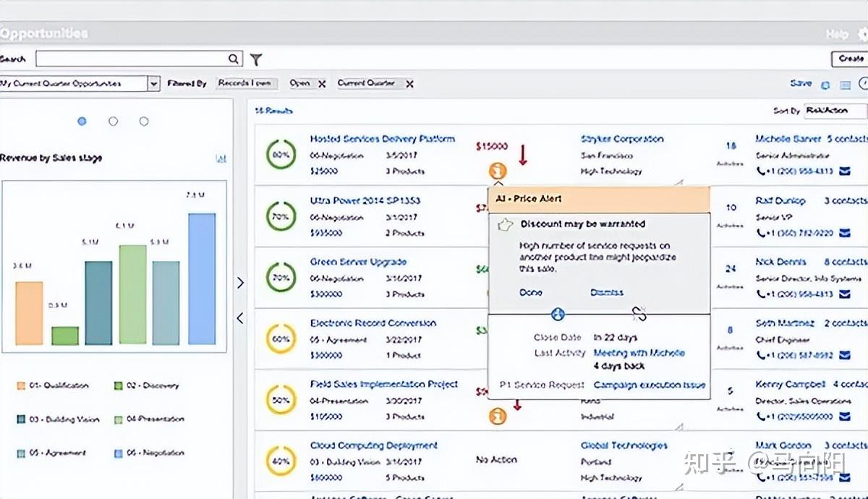
Task: Click the tall blue 06-Negotiation bar
Action: [202, 278]
